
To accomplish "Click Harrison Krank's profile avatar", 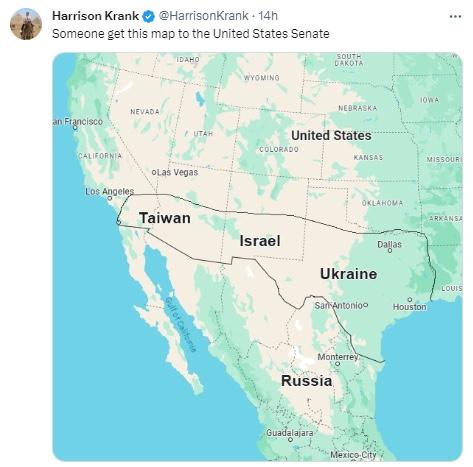I will pos(26,24).
